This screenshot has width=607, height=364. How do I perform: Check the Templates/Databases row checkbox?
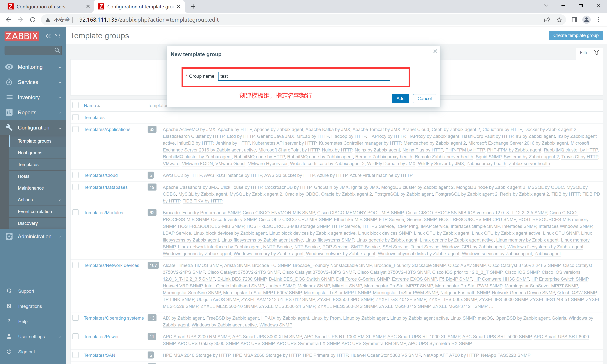(75, 187)
